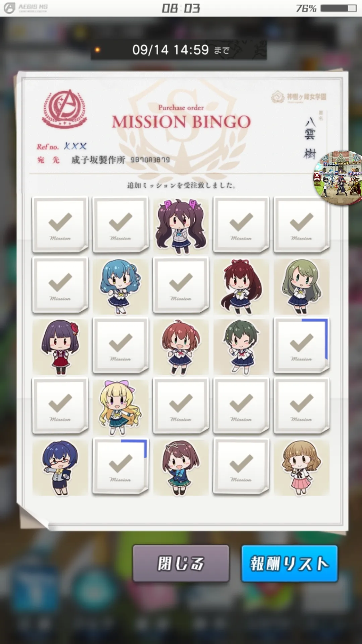Tap the winking dark-green-haired girl cell
362x644 pixels.
[241, 346]
